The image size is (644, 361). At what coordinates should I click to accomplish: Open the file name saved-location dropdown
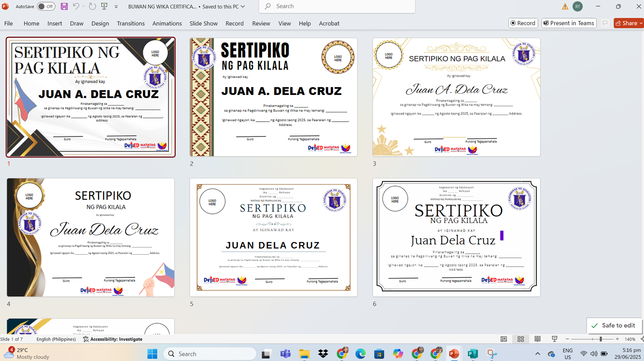click(243, 6)
